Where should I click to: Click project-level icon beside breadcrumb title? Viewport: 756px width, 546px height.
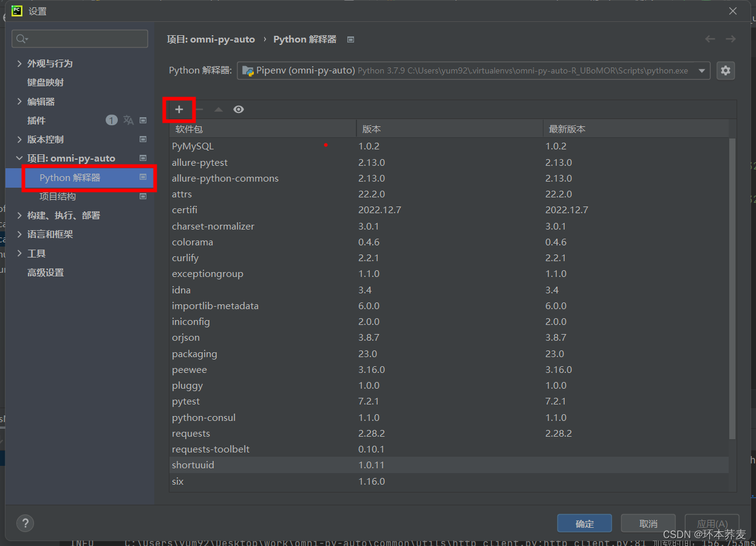click(x=350, y=39)
